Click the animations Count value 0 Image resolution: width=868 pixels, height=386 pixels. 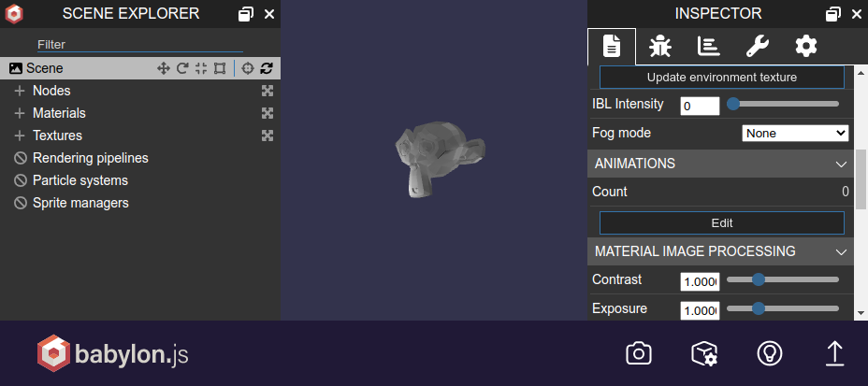pos(846,192)
